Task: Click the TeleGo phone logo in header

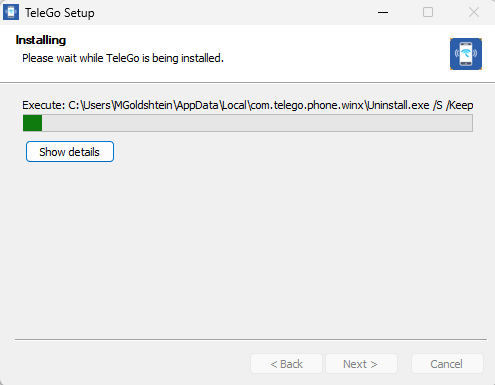Action: coord(466,54)
